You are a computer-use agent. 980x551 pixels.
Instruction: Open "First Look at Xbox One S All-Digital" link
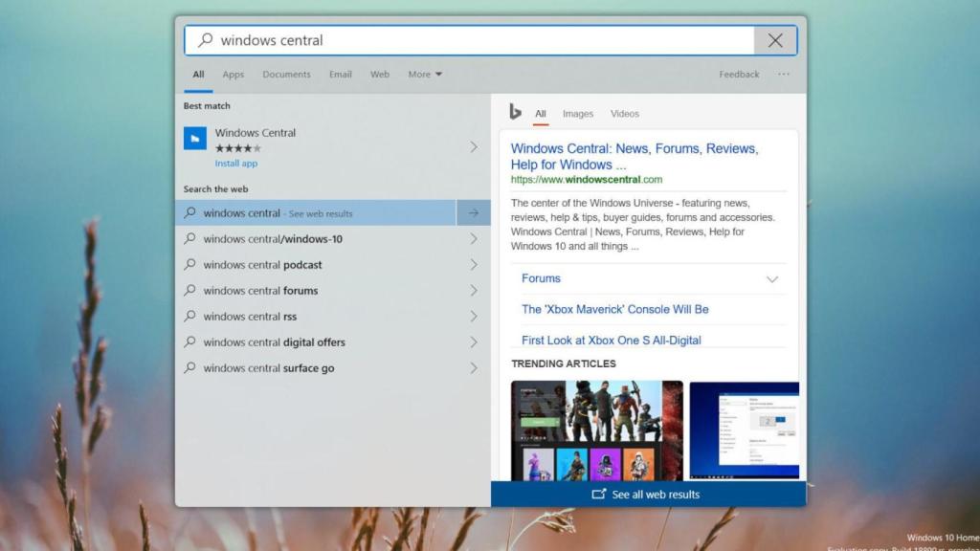click(x=611, y=340)
